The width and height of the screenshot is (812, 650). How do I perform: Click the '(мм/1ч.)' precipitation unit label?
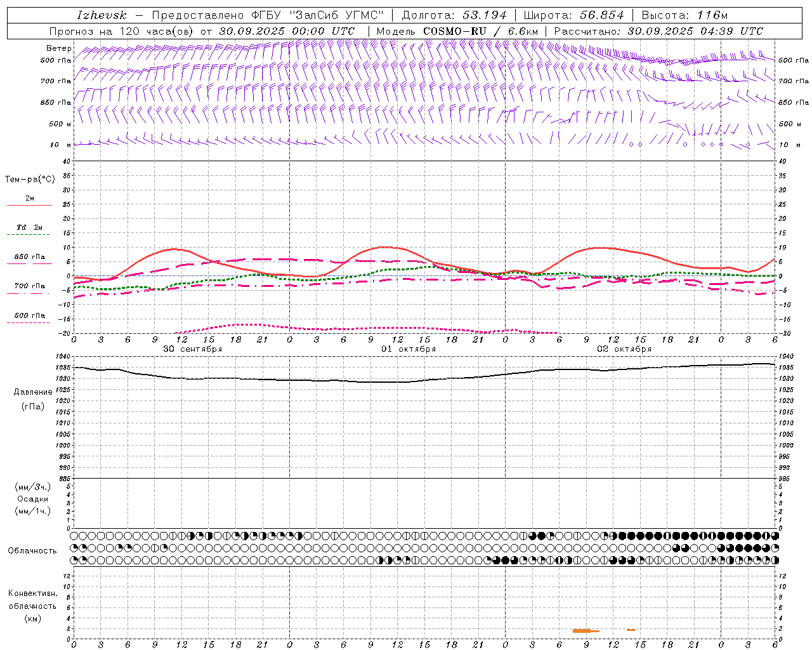[x=32, y=511]
